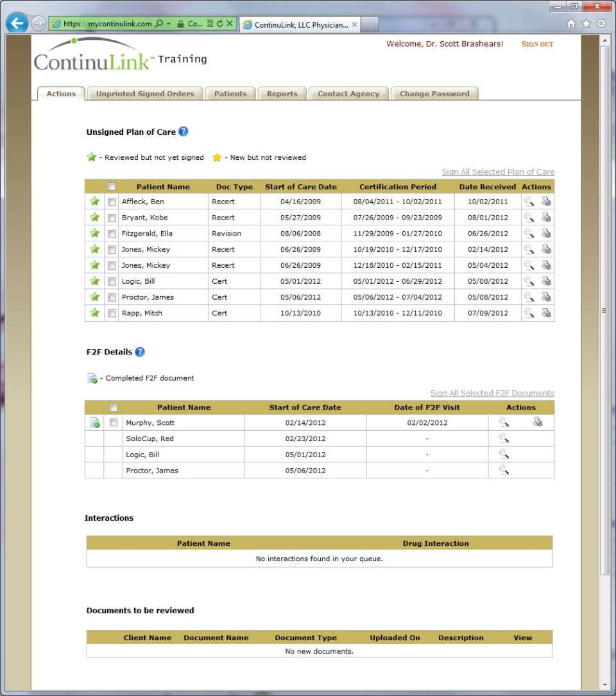Check the box for Logic, Bill Cert row
Viewport: 616px width, 696px height.
point(112,281)
